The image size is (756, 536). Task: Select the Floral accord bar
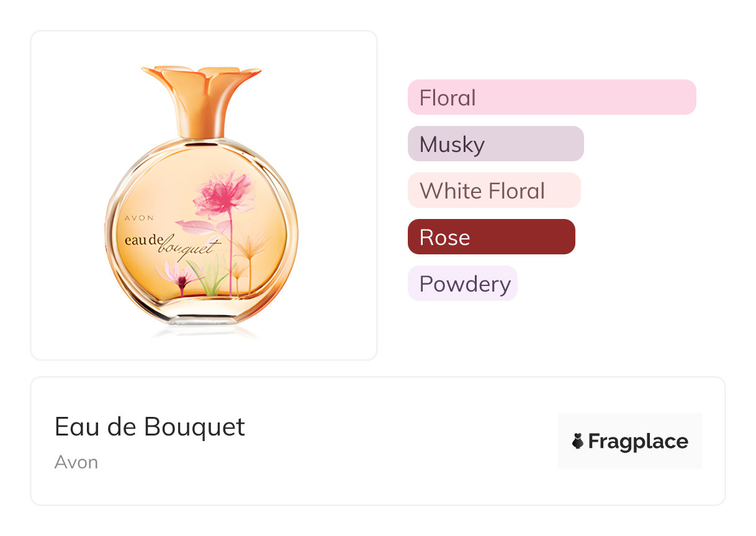click(x=551, y=97)
